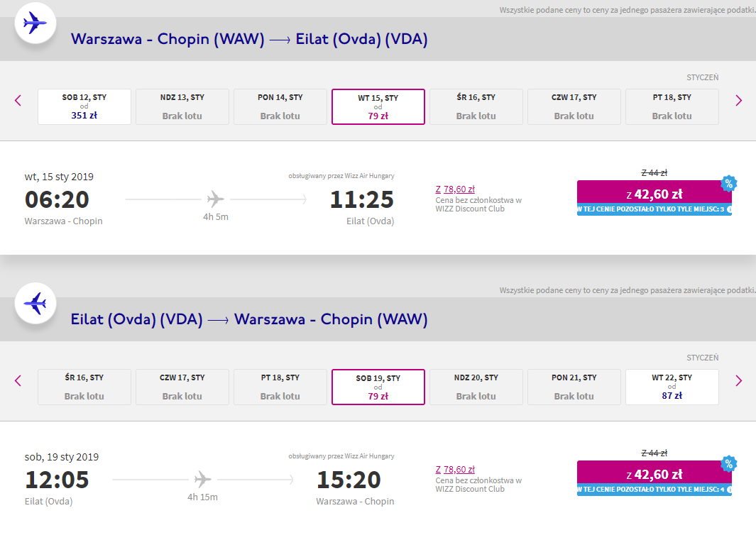This screenshot has width=756, height=535.
Task: Show earlier return dates with left arrow
Action: (x=18, y=381)
